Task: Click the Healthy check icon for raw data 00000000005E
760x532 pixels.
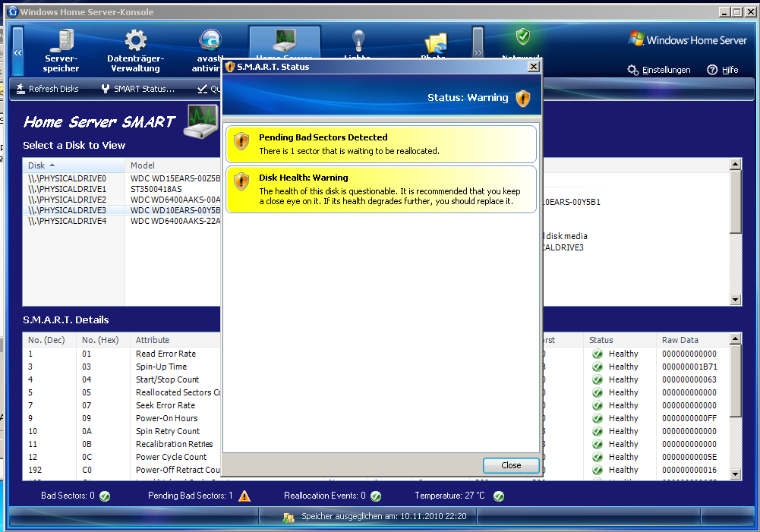Action: coord(598,458)
